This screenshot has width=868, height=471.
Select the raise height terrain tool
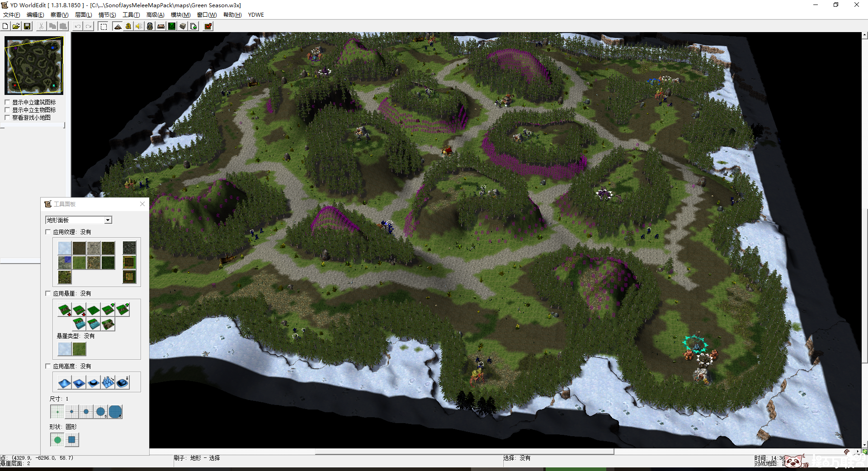[x=65, y=383]
